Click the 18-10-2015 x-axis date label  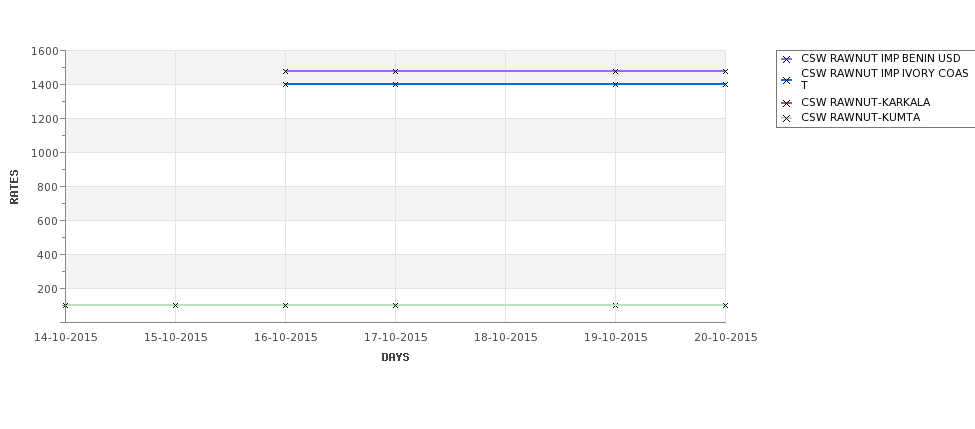tap(506, 338)
